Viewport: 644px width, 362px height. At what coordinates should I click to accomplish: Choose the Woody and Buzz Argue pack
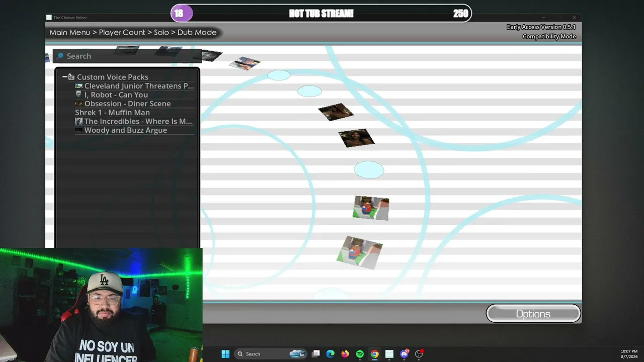tap(134, 130)
